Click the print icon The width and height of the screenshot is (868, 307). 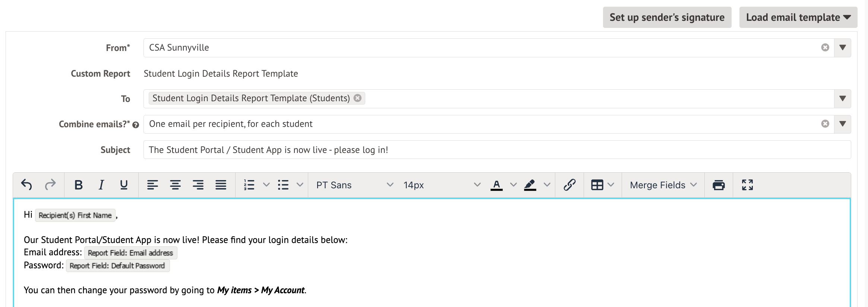point(719,185)
